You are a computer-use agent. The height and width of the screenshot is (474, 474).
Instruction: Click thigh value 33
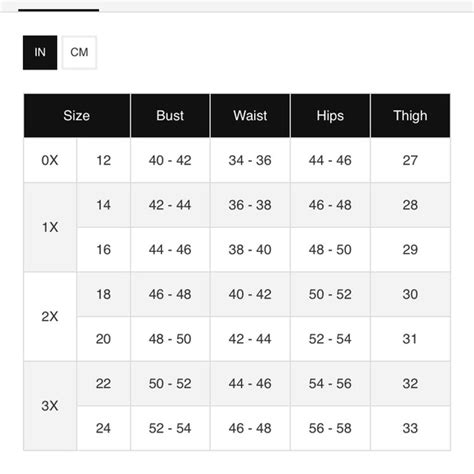click(x=410, y=428)
